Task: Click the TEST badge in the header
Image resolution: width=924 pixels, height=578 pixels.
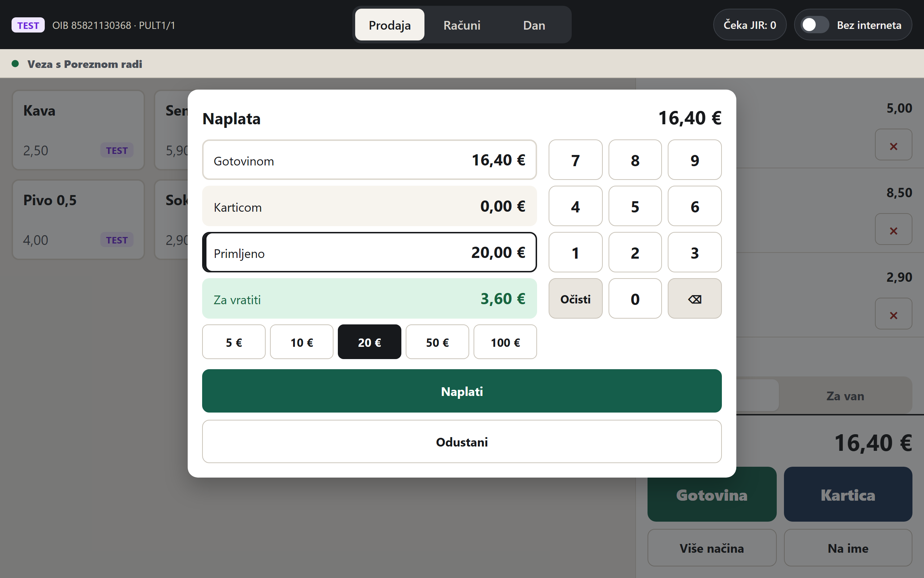Action: click(x=28, y=25)
